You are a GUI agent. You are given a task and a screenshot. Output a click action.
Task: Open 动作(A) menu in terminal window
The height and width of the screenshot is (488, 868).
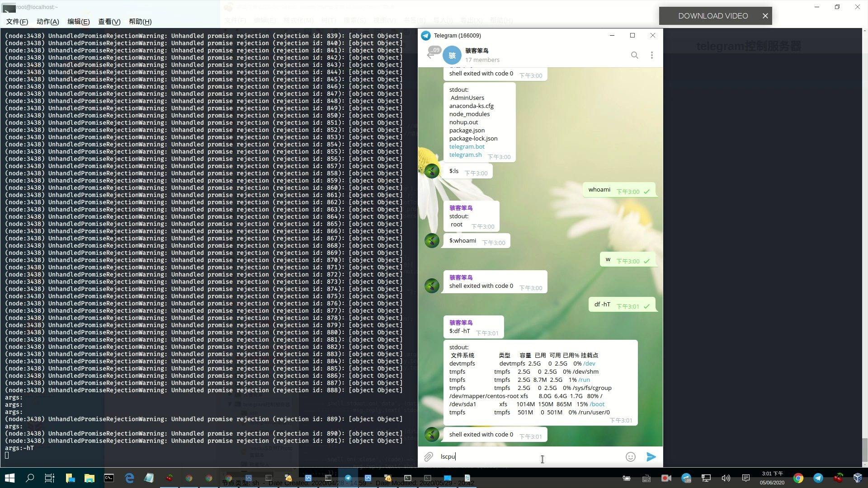(x=47, y=22)
